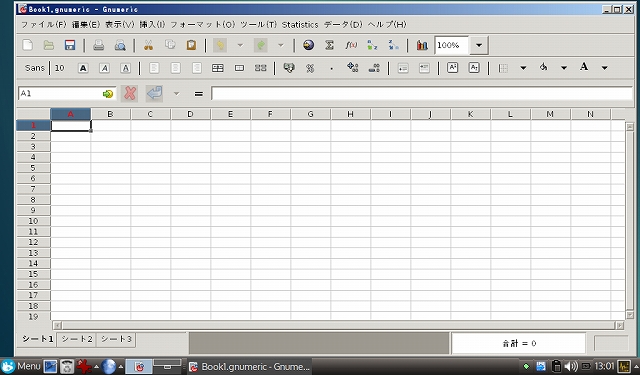This screenshot has height=375, width=640.
Task: Center text across the selection
Action: click(x=218, y=68)
